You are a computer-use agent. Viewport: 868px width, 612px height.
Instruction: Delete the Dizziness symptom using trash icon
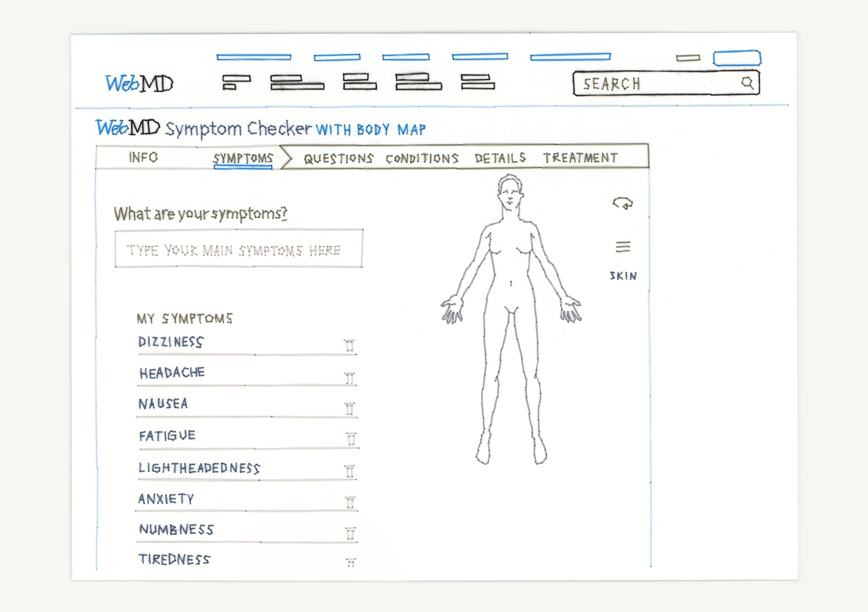[350, 345]
